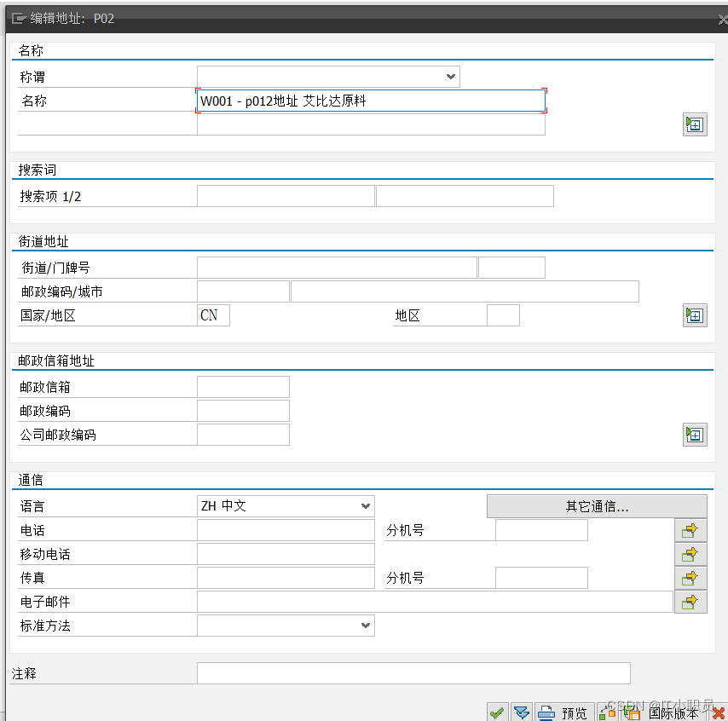Click the first 搜索项 input field
The image size is (728, 721).
pyautogui.click(x=286, y=196)
